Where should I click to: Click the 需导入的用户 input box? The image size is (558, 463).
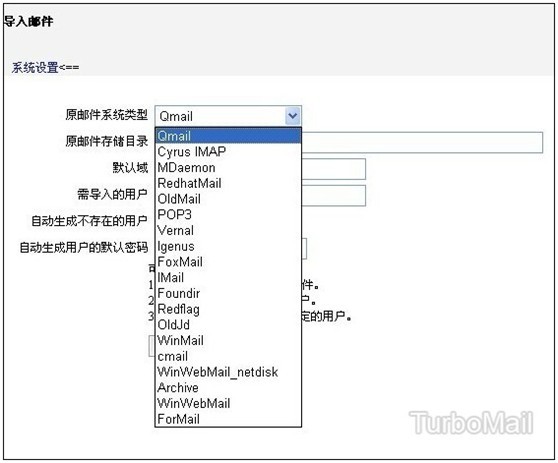[333, 195]
